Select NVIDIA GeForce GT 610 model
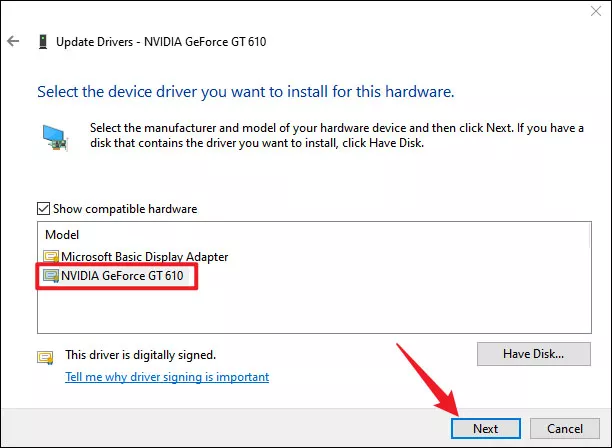 coord(122,276)
